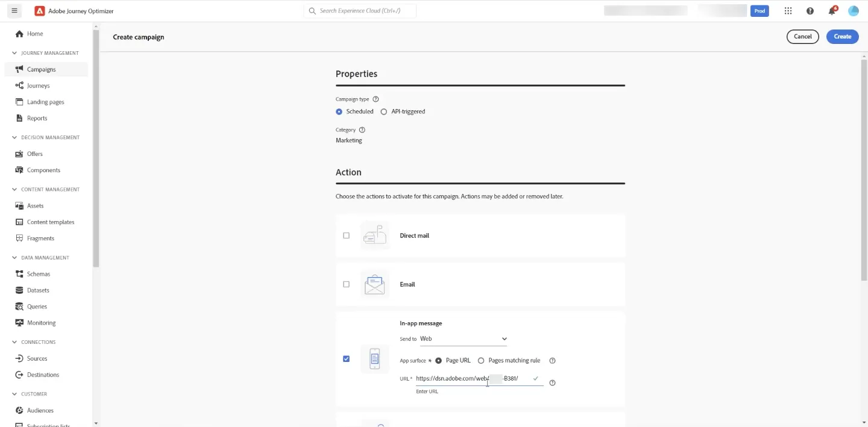868x427 pixels.
Task: Click the Email envelope icon
Action: click(x=374, y=284)
